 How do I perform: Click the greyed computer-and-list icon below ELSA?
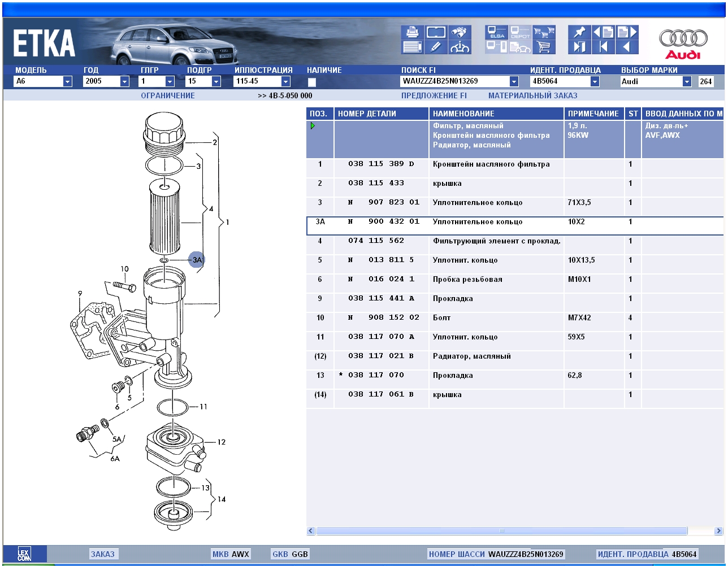click(497, 47)
